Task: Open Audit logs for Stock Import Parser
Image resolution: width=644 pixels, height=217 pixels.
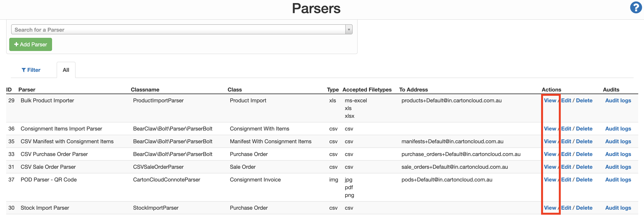Action: (618, 208)
